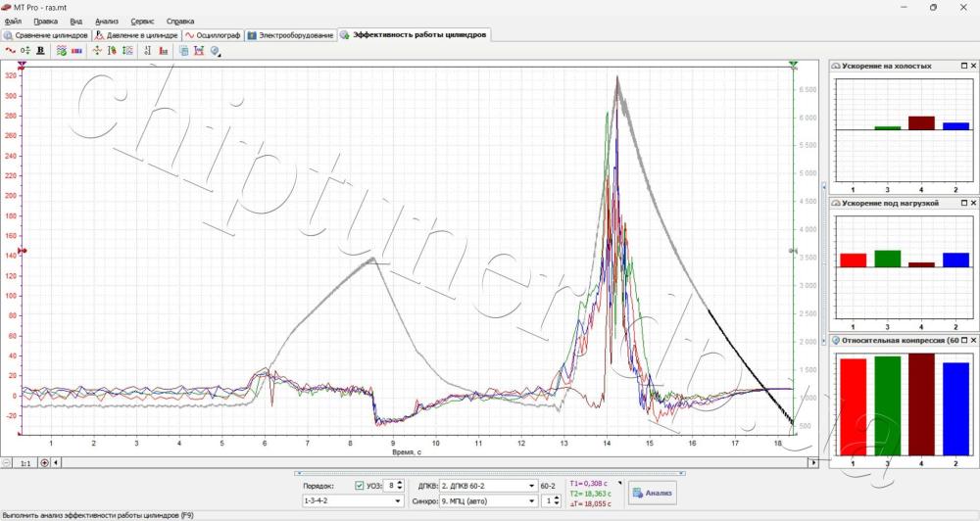The height and width of the screenshot is (521, 980).
Task: Click the zoom-out minus button
Action: point(7,463)
